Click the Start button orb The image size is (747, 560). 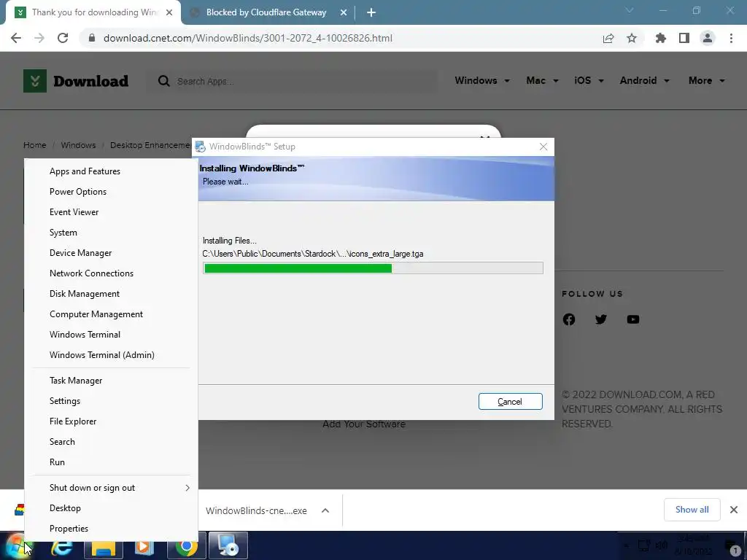tap(18, 546)
